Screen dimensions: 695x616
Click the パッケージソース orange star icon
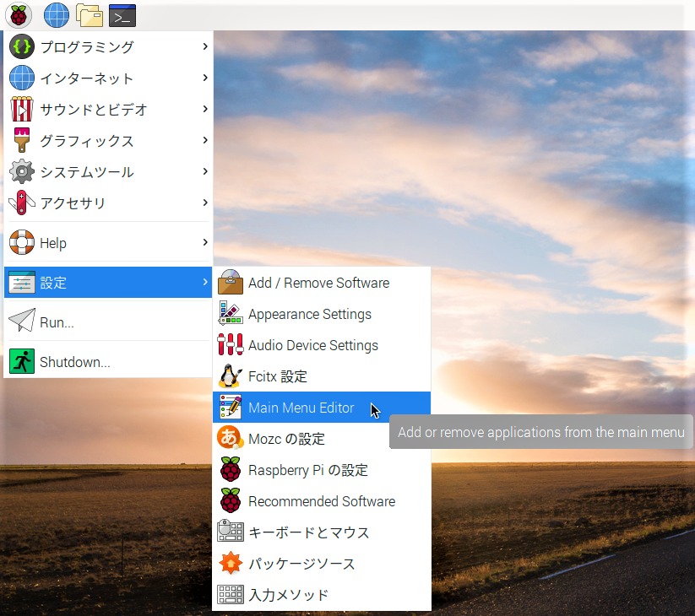pos(231,563)
